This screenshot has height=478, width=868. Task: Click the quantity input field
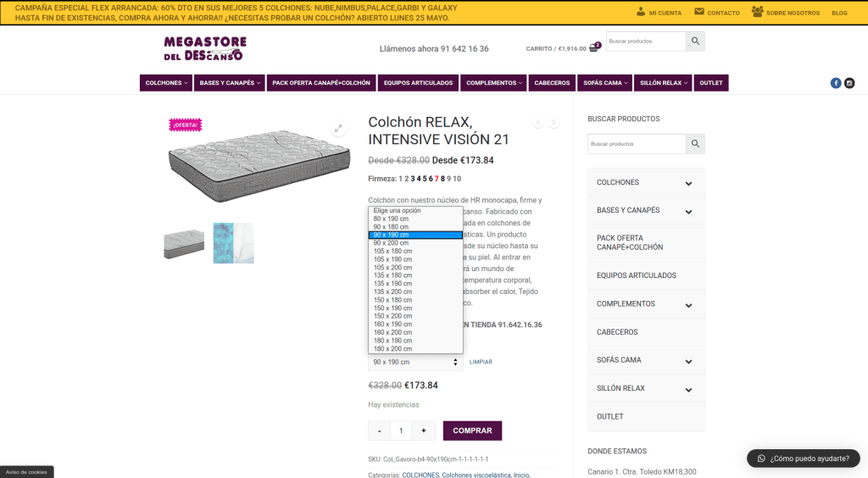[401, 431]
